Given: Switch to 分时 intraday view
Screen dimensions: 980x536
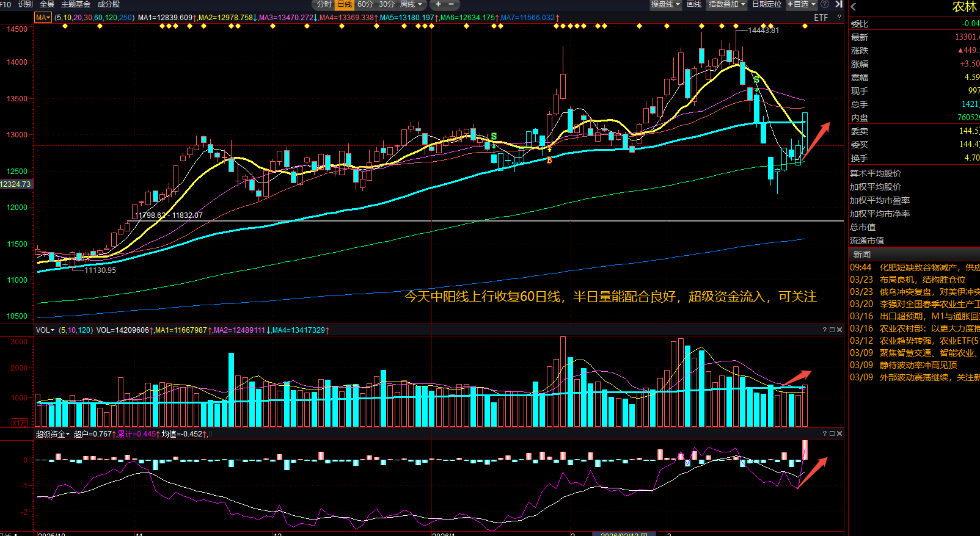Looking at the screenshot, I should [324, 4].
